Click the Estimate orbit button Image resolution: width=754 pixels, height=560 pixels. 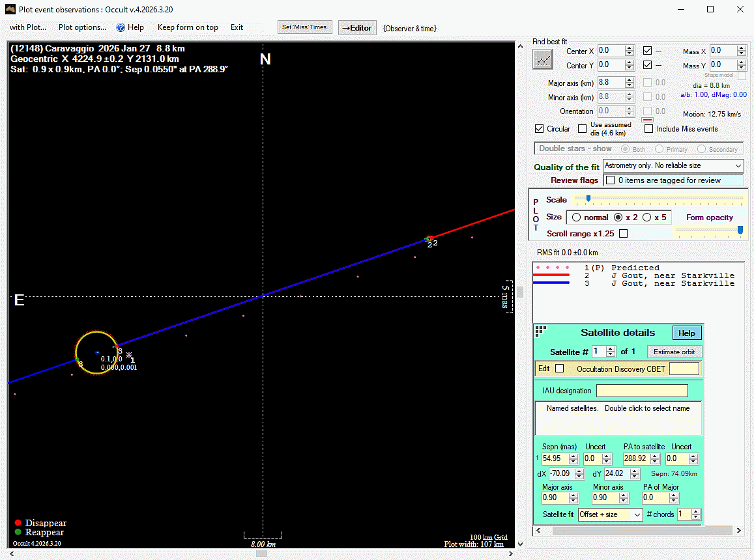(674, 352)
